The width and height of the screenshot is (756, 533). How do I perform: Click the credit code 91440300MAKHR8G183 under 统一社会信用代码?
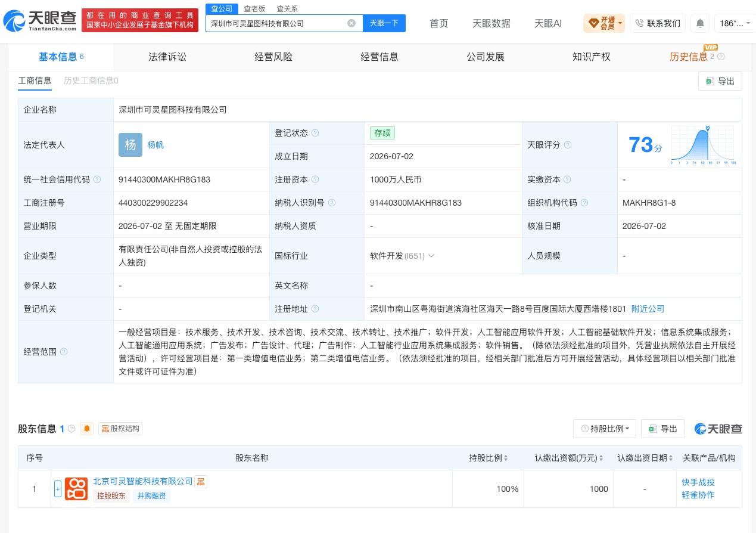[x=164, y=179]
